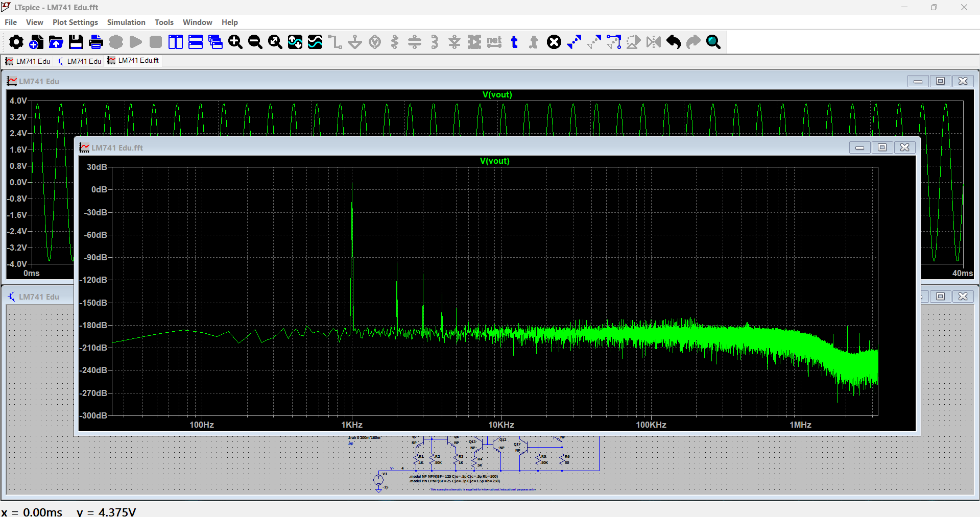Select the net label tool
The width and height of the screenshot is (980, 517).
pos(494,42)
